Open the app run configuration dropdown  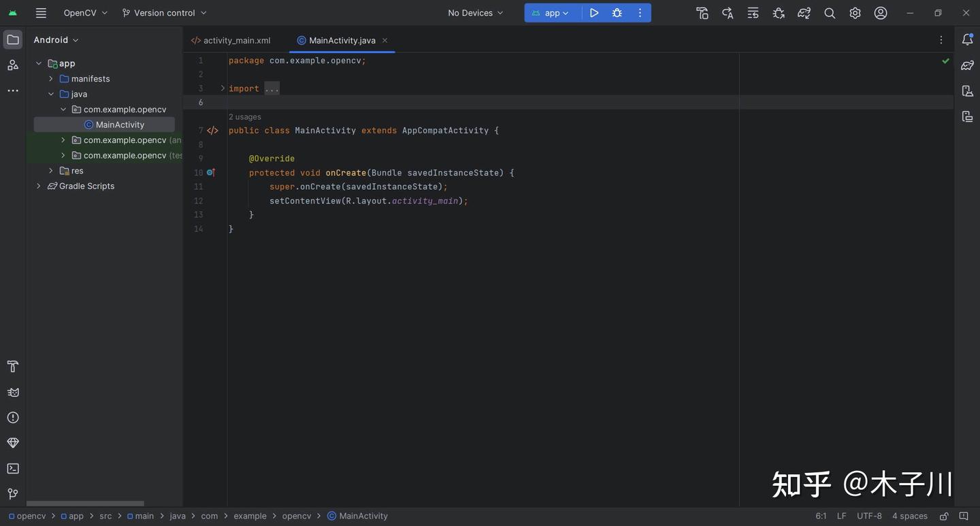552,12
